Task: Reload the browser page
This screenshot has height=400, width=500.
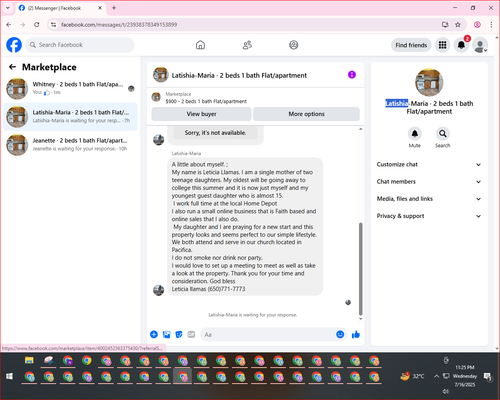Action: click(x=37, y=25)
